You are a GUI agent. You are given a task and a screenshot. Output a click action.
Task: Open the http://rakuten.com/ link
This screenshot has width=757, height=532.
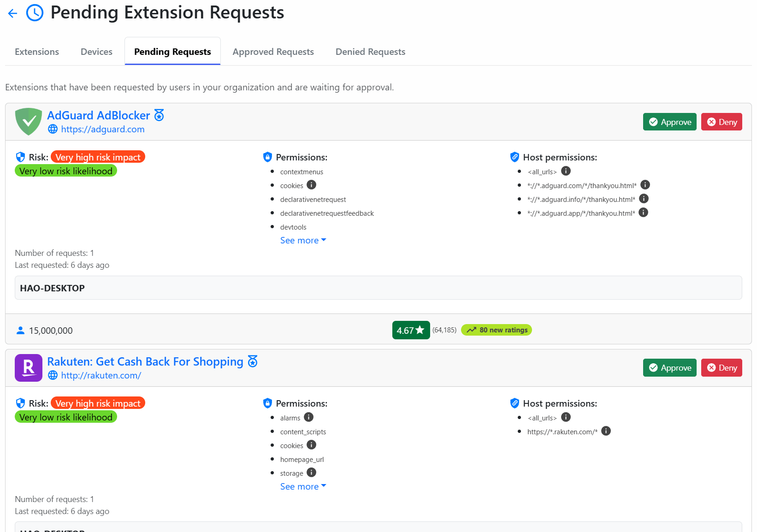(101, 375)
